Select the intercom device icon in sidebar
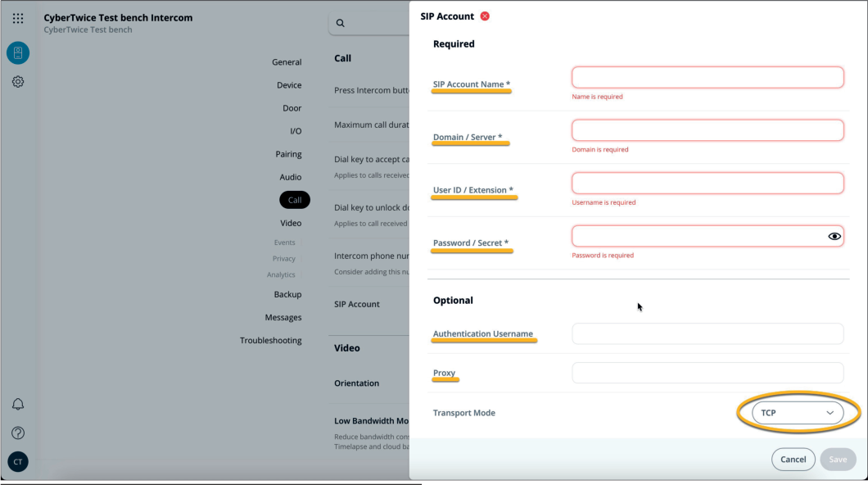This screenshot has width=868, height=485. click(x=17, y=52)
